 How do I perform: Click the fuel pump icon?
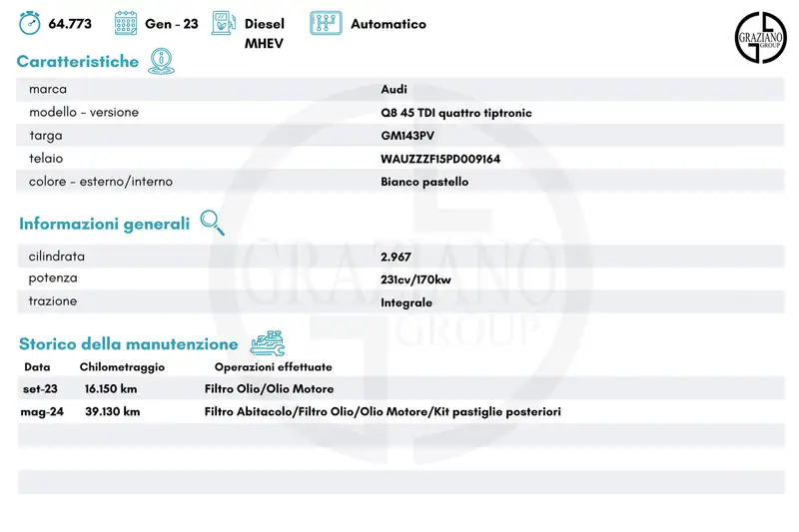point(224,23)
